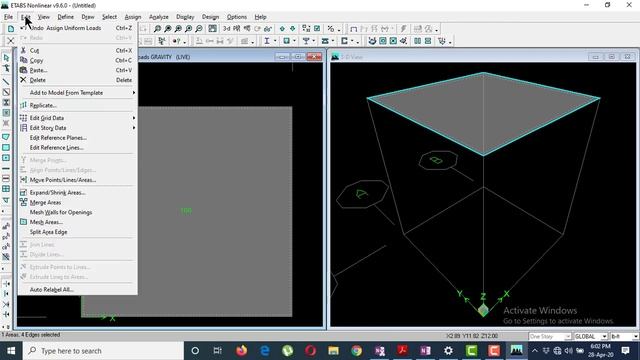The image size is (640, 360).
Task: Choose Merge Areas from the Edit menu
Action: (x=78, y=202)
